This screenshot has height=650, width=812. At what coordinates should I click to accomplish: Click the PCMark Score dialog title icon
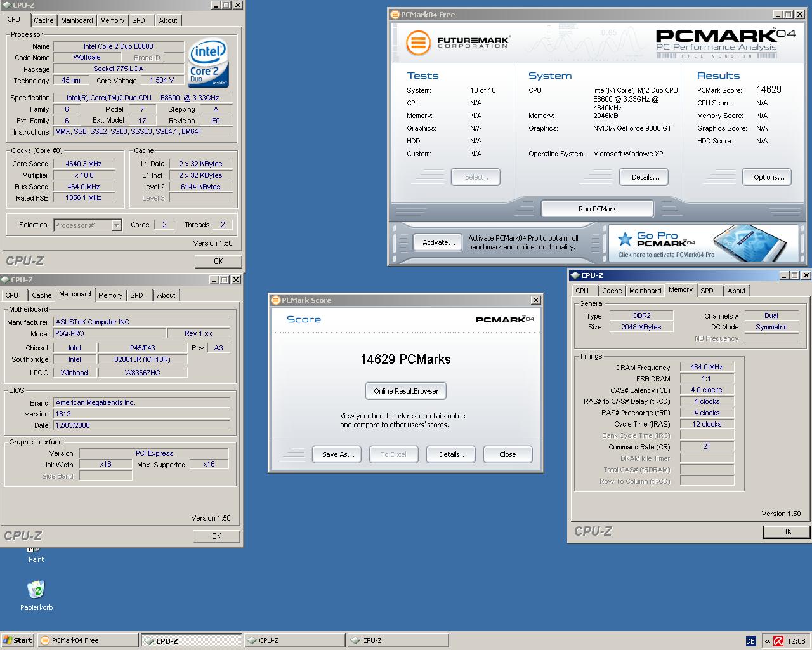point(275,300)
